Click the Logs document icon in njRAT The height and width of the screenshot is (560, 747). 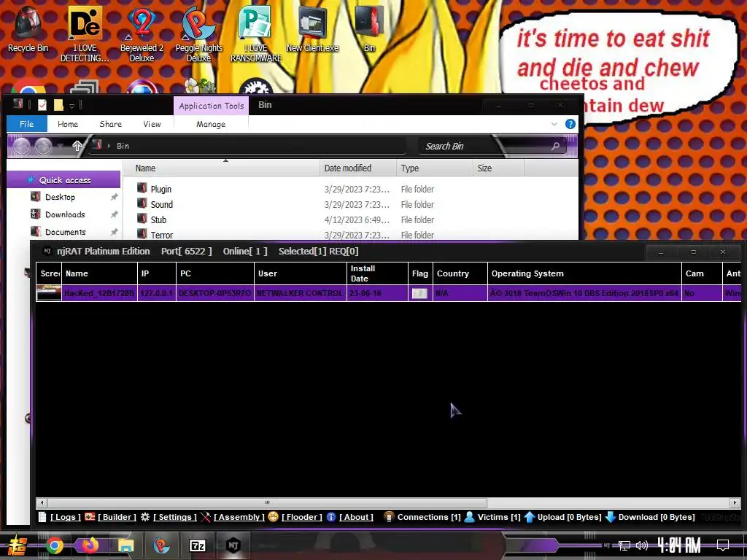[x=42, y=517]
